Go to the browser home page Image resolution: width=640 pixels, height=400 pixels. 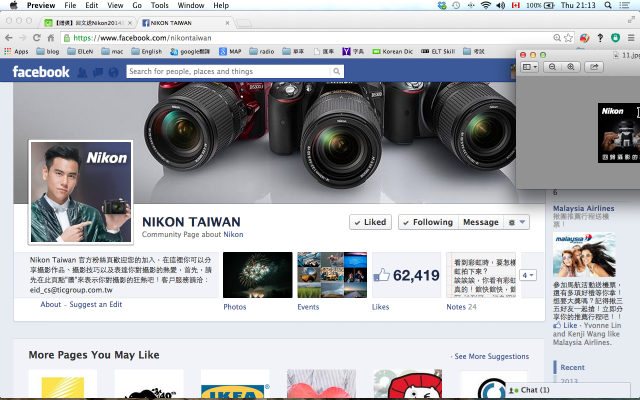click(x=51, y=38)
